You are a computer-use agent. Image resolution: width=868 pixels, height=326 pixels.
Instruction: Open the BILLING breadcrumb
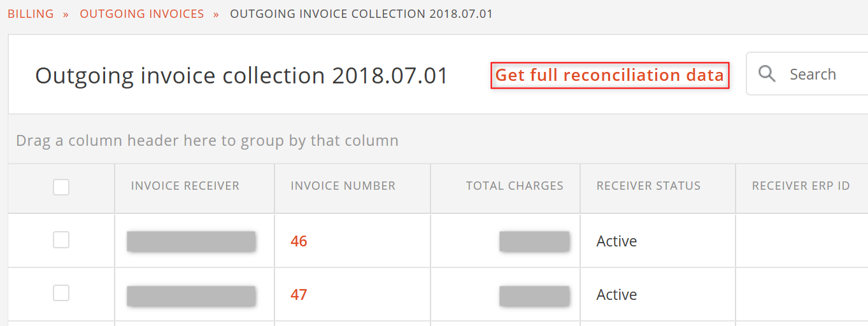click(x=31, y=14)
